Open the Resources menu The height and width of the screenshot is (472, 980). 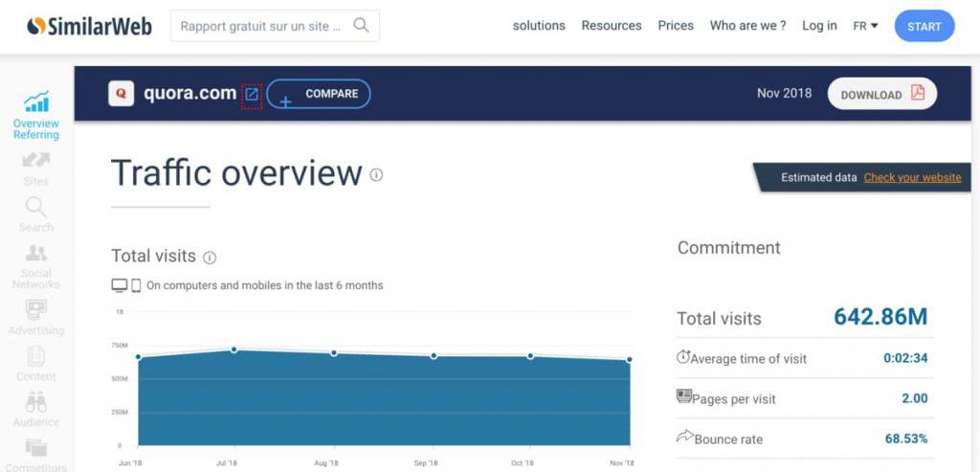tap(612, 26)
